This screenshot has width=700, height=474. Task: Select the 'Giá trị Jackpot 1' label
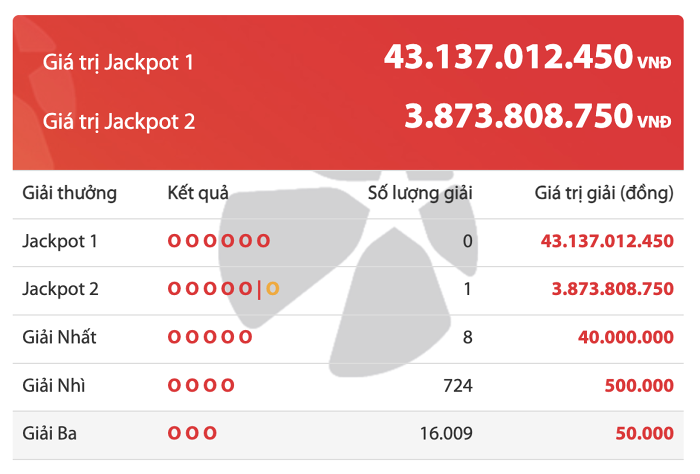[x=118, y=62]
